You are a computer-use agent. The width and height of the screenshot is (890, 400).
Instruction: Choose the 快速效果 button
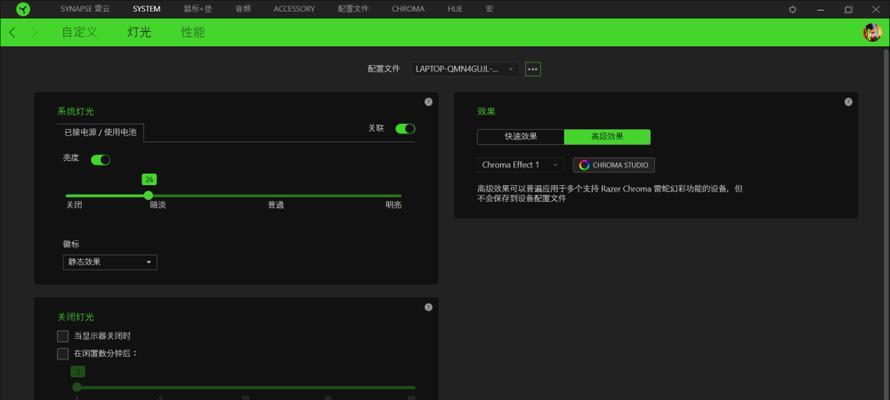coord(520,137)
